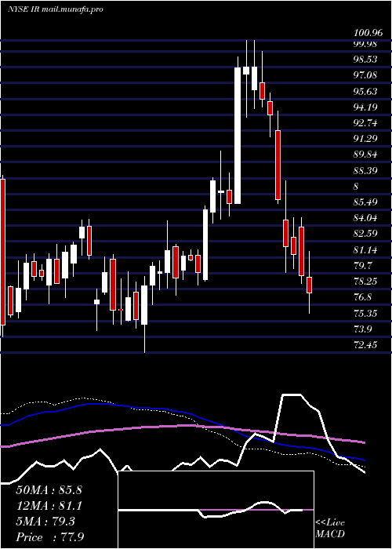The height and width of the screenshot is (549, 392).
Task: Select the 84.04 price axis label
Action: (x=366, y=218)
